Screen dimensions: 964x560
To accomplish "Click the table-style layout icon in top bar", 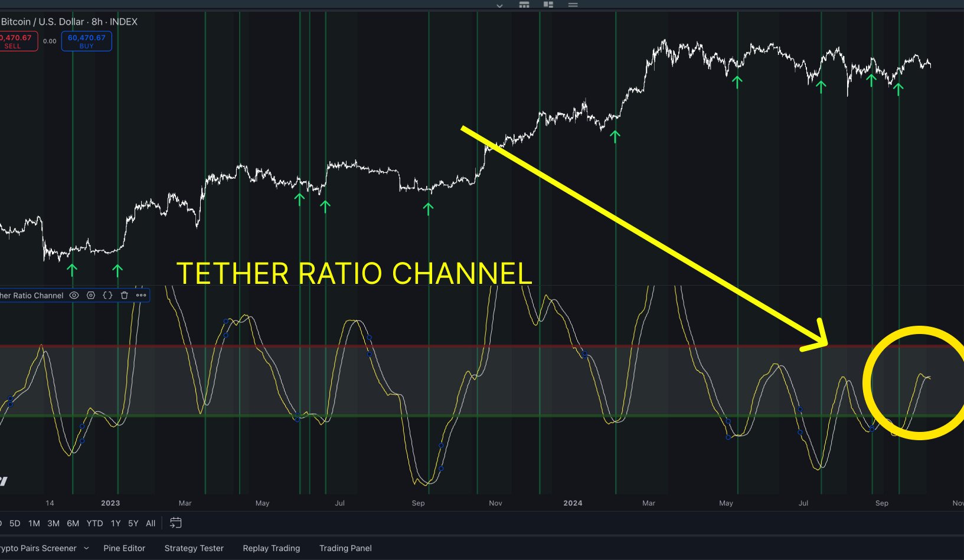I will click(524, 5).
